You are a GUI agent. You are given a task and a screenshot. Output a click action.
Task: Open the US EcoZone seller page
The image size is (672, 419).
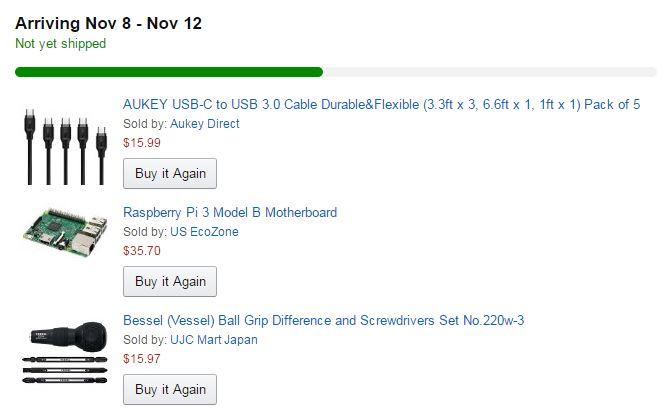204,232
